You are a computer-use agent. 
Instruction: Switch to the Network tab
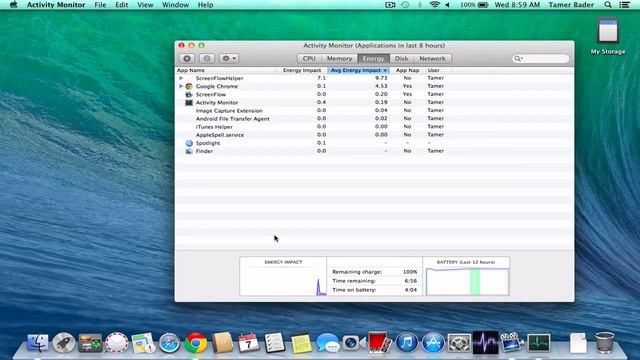coord(432,59)
